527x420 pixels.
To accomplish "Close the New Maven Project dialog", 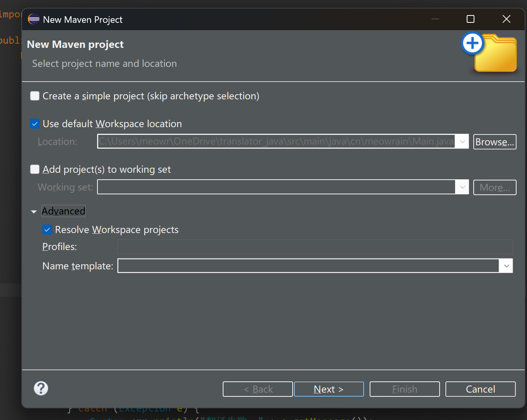I will point(506,19).
